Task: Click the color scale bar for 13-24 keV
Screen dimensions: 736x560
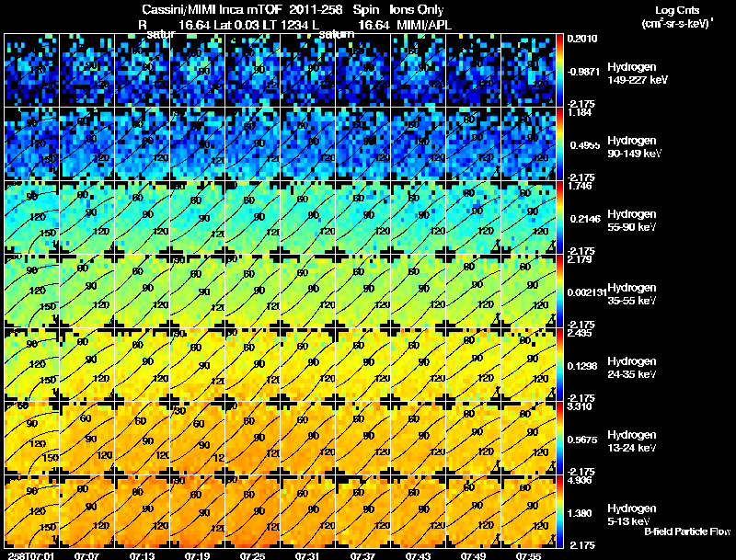Action: (x=559, y=439)
